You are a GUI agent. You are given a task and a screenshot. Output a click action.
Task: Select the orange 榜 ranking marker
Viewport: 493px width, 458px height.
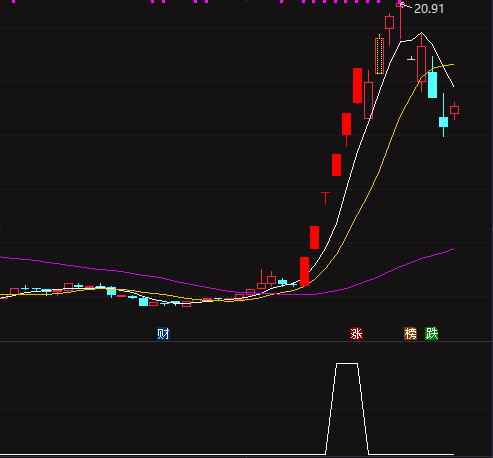pyautogui.click(x=410, y=333)
